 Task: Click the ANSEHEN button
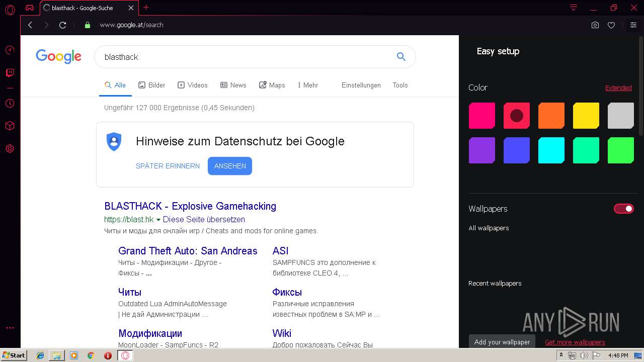click(x=230, y=166)
